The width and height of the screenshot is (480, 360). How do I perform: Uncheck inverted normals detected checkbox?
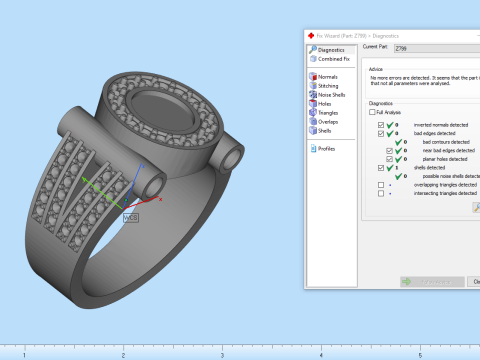click(x=381, y=125)
